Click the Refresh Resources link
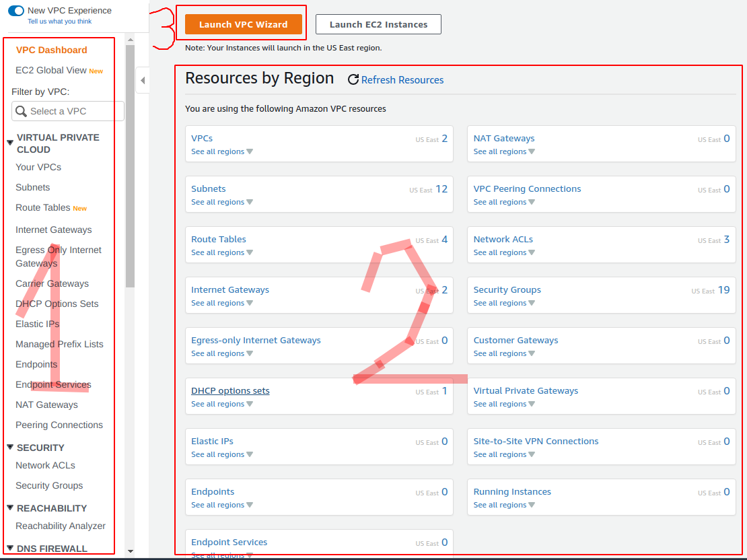This screenshot has height=560, width=747. coord(402,80)
